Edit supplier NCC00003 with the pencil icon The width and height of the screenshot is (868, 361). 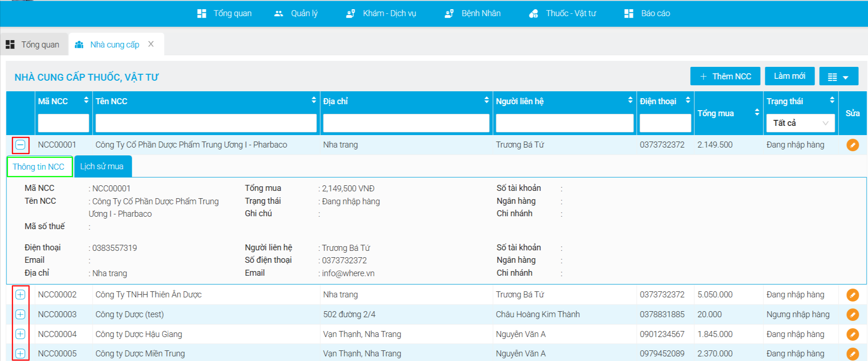pos(853,314)
